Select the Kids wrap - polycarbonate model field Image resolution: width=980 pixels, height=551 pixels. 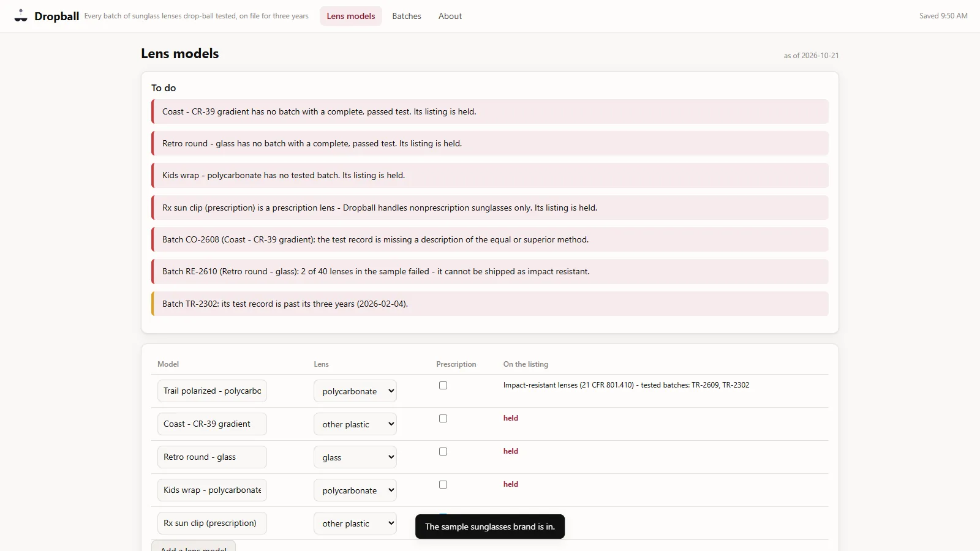212,490
